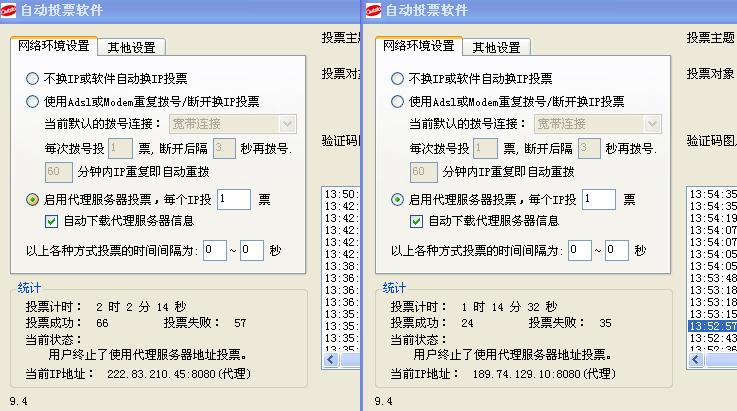This screenshot has height=411, width=737.
Task: Uncheck 自动下载代理服务器信息 in right window
Action: (416, 221)
